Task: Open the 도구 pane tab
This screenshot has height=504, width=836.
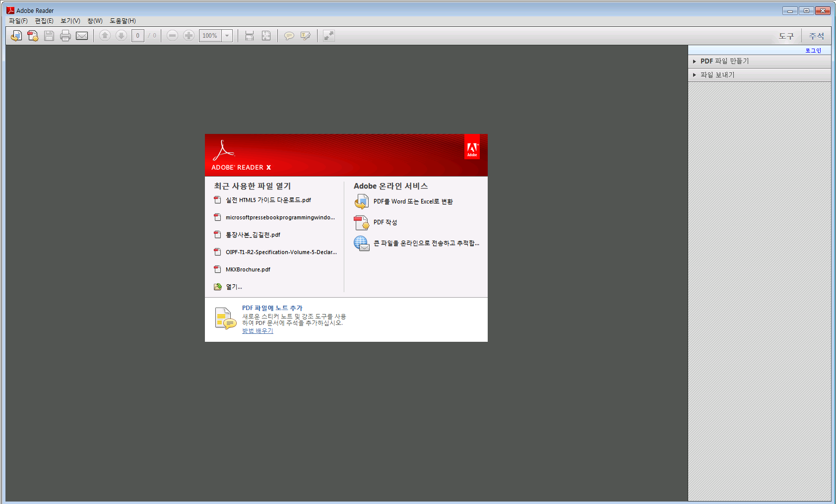Action: 786,36
